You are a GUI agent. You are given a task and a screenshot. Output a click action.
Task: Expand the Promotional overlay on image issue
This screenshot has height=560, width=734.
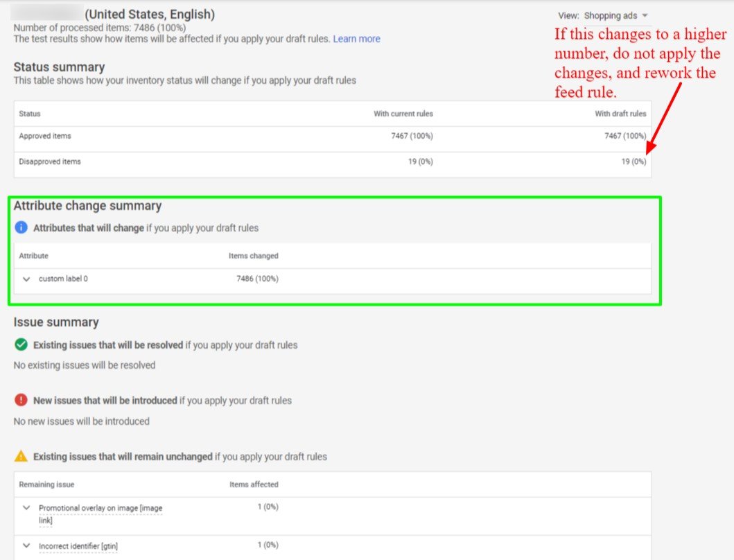coord(26,507)
